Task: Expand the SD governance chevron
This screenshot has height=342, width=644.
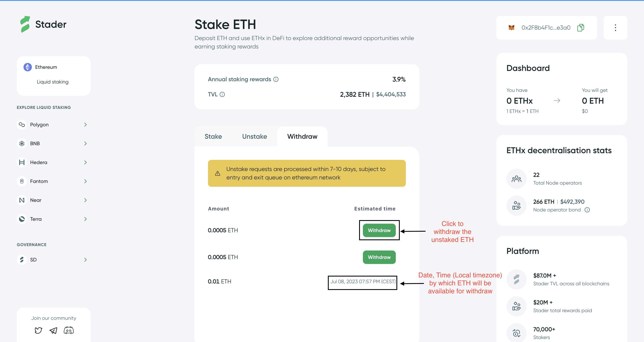Action: tap(86, 260)
